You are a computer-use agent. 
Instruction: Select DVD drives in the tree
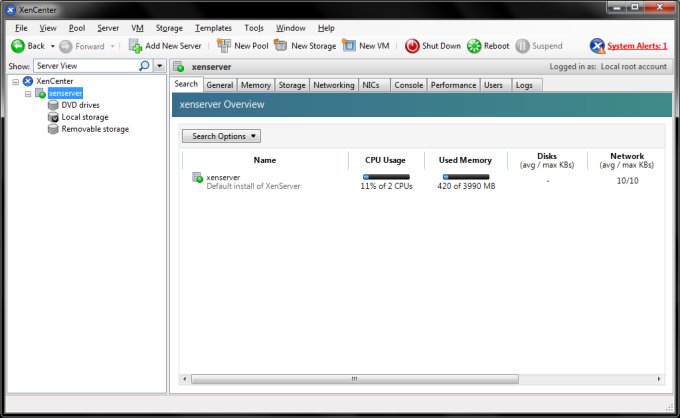80,105
